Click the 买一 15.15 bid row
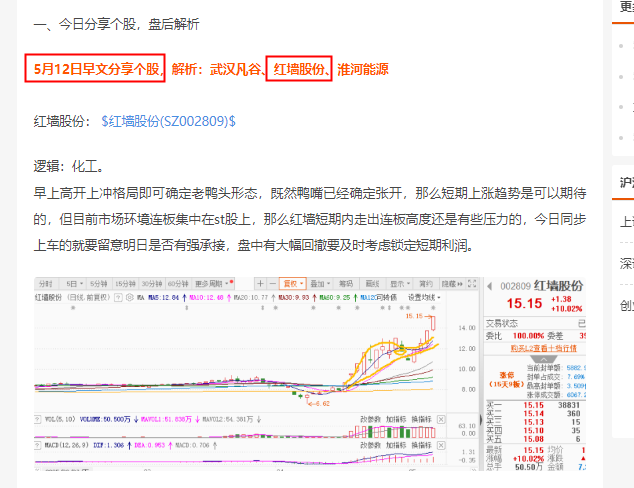 tap(534, 405)
